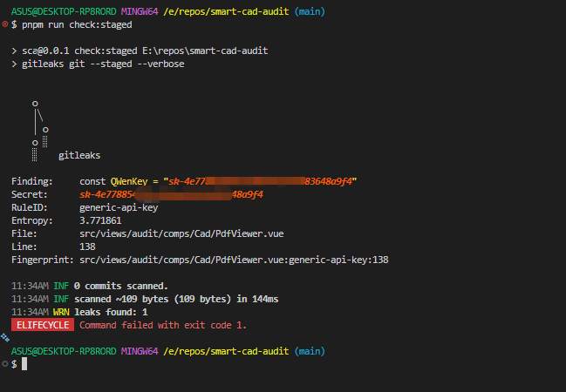Open the Fingerprint path ending generic-api-key:138

coord(234,260)
